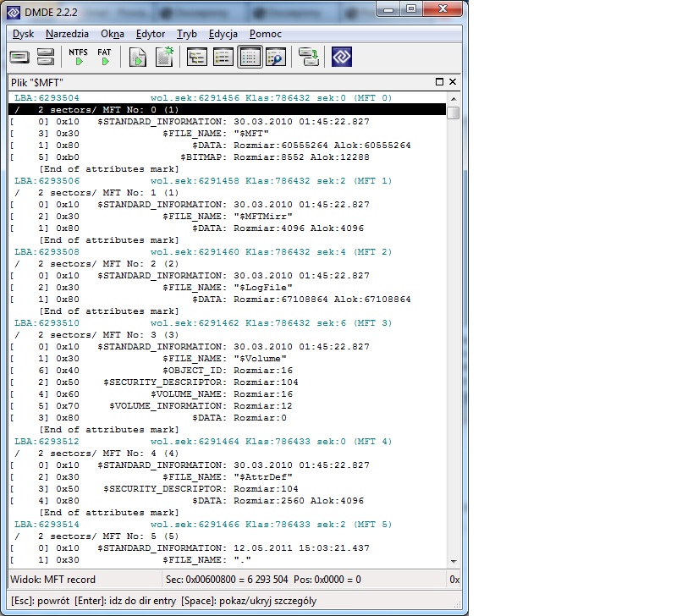Select row MFT No: 2 (2)
Viewport: 693px width, 616px height.
[x=227, y=264]
